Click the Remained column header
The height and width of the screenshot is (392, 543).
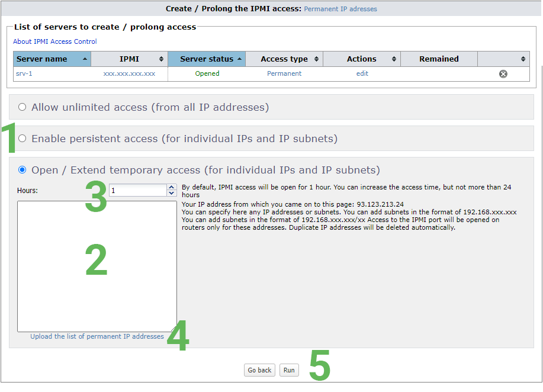(x=439, y=59)
